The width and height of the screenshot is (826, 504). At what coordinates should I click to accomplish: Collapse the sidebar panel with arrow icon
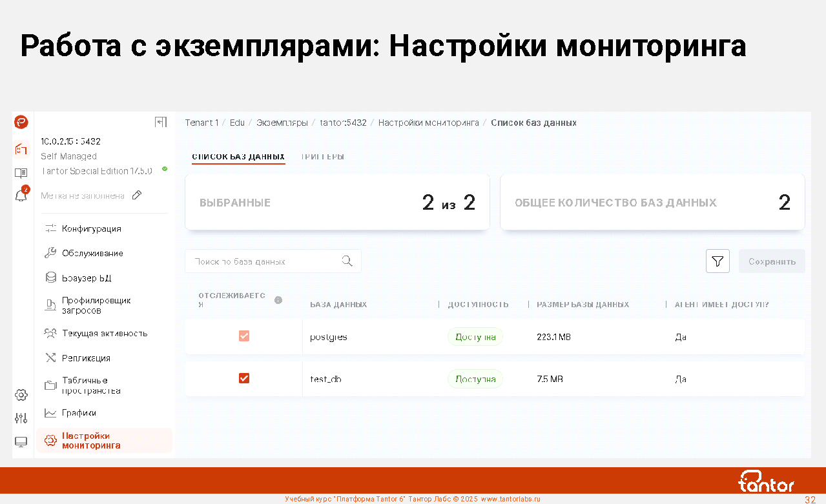click(160, 122)
